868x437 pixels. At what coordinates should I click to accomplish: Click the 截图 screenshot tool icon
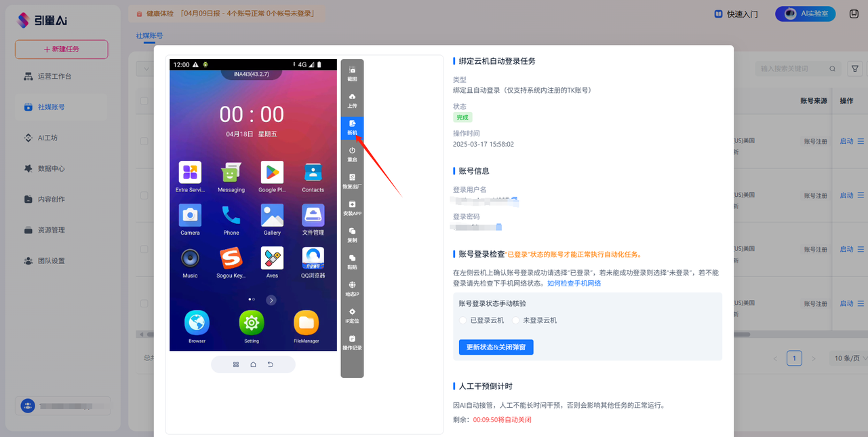(352, 73)
